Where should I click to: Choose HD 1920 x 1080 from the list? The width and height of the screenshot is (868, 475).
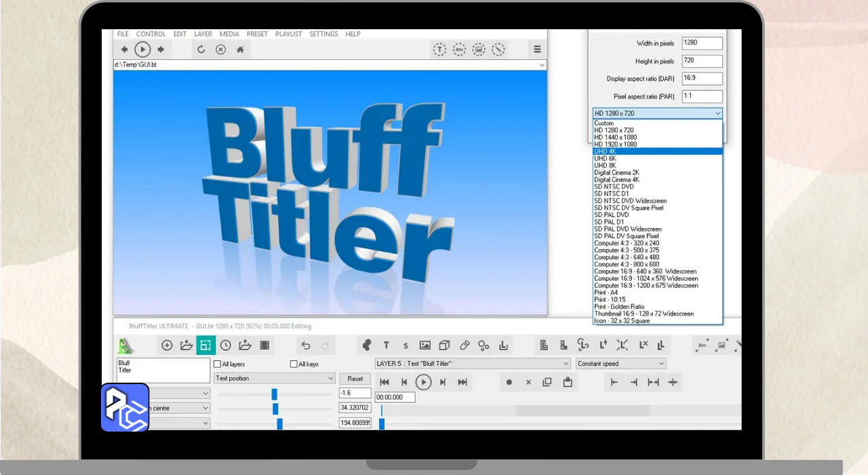click(657, 145)
